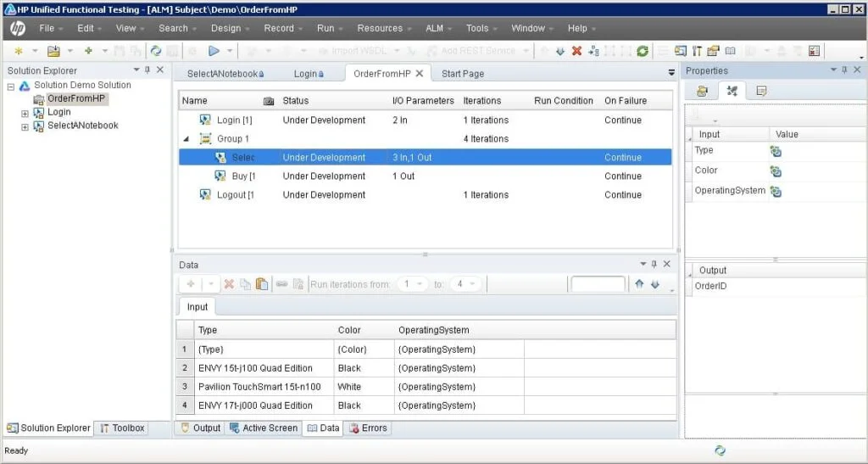Click the copy icon in Data toolbar
Viewport: 868px width, 464px height.
point(245,284)
